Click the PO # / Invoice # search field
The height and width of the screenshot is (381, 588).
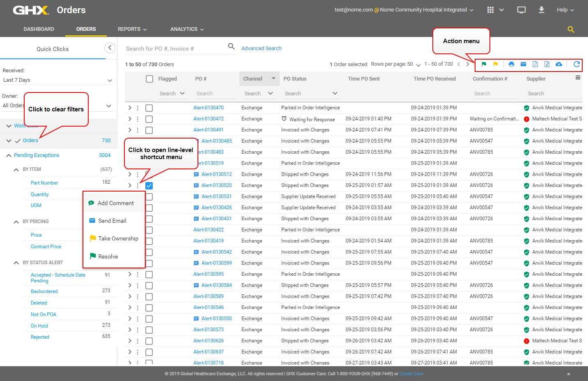tap(176, 48)
